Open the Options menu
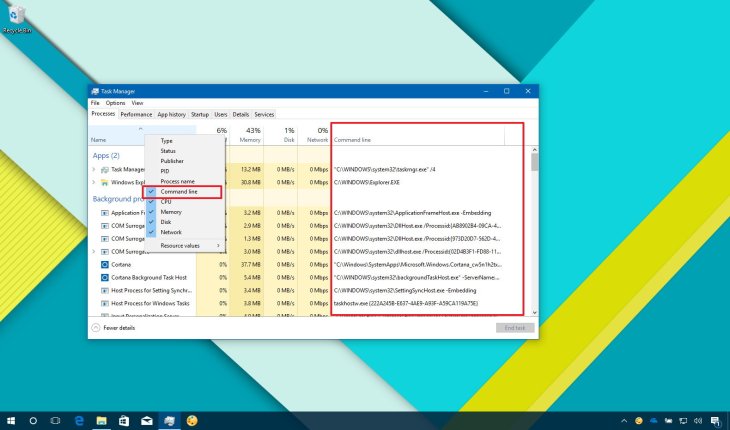 point(115,103)
